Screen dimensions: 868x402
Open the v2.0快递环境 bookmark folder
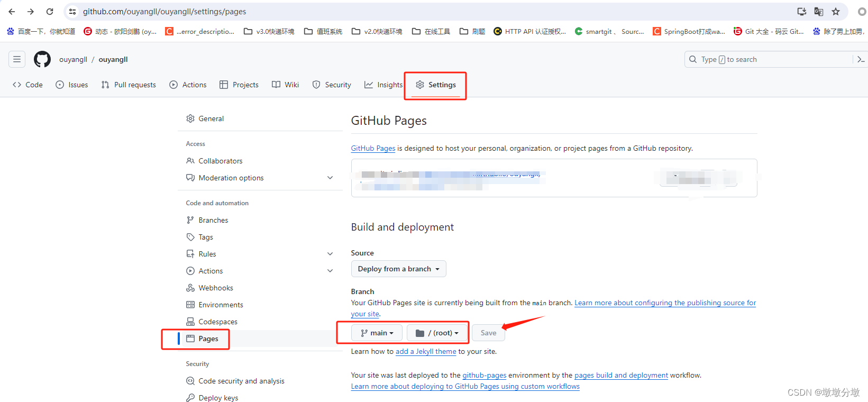click(377, 31)
